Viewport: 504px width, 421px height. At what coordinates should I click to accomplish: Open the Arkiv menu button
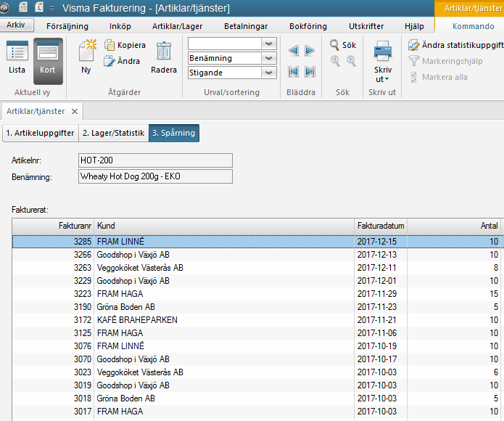coord(17,25)
